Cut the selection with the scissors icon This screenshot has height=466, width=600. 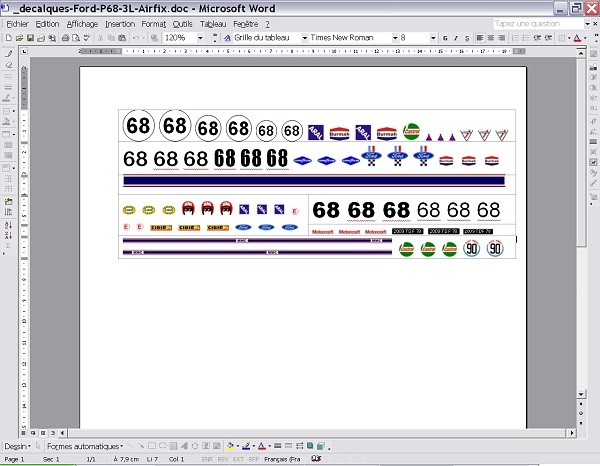pyautogui.click(x=100, y=38)
